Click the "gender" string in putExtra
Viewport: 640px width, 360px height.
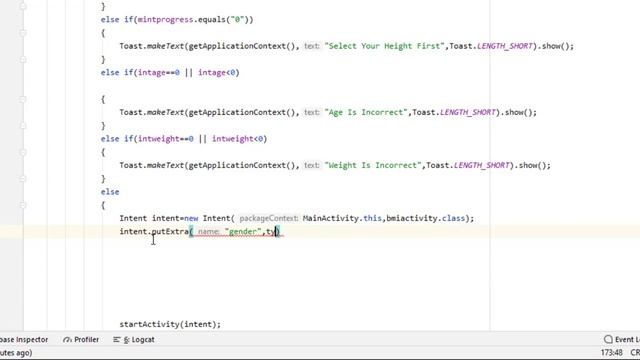coord(243,231)
